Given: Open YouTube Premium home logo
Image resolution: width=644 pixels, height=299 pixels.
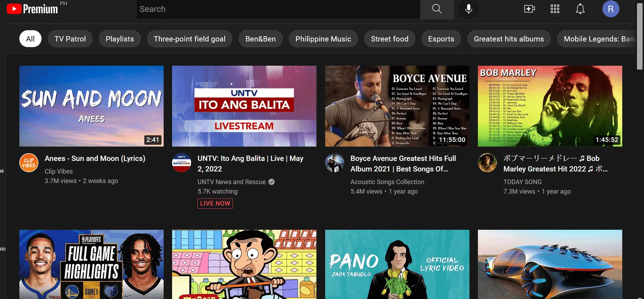Looking at the screenshot, I should 32,9.
